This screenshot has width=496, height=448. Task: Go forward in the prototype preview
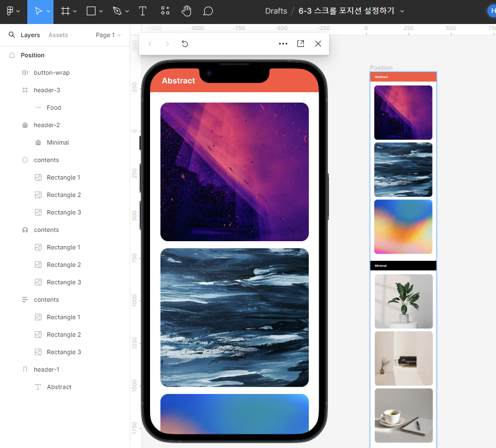(x=168, y=44)
